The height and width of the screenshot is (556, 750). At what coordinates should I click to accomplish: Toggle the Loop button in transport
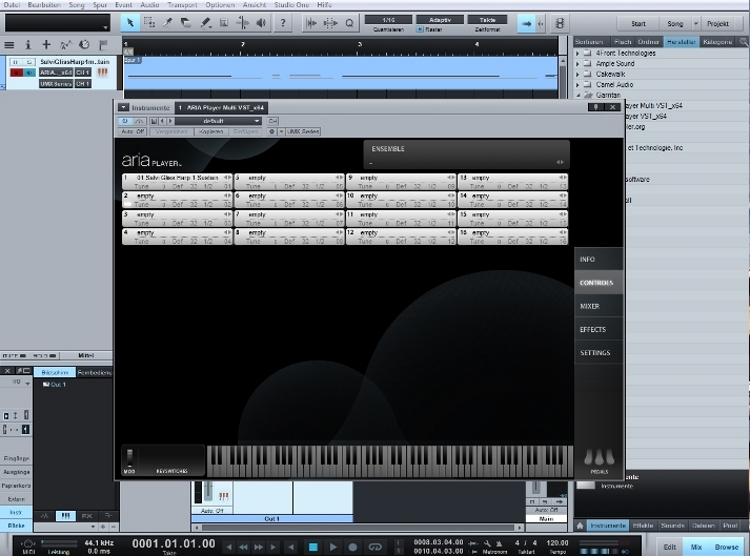pyautogui.click(x=375, y=547)
